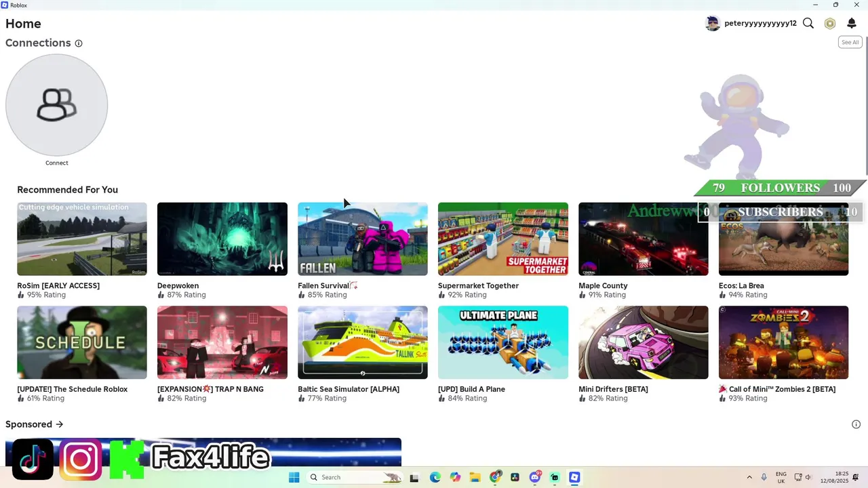Open the TRAP N BANG thumbnail
This screenshot has width=868, height=488.
pyautogui.click(x=222, y=342)
